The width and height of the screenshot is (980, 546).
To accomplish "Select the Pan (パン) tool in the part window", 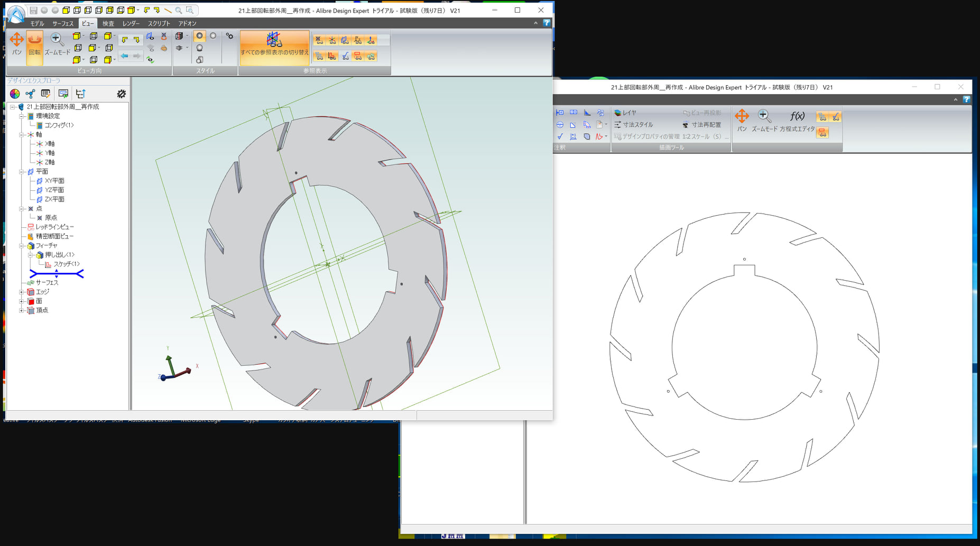I will [17, 44].
